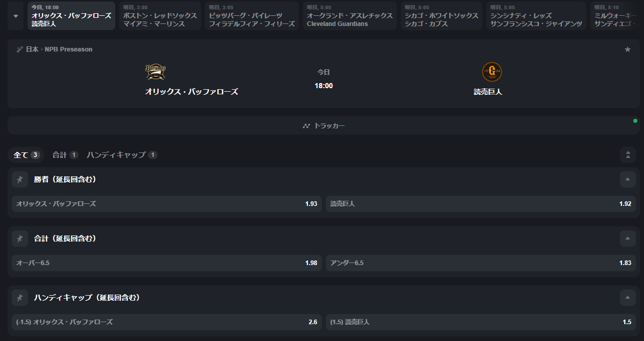This screenshot has width=644, height=341.
Task: Open the トラッカー match tracker bar
Action: [323, 125]
